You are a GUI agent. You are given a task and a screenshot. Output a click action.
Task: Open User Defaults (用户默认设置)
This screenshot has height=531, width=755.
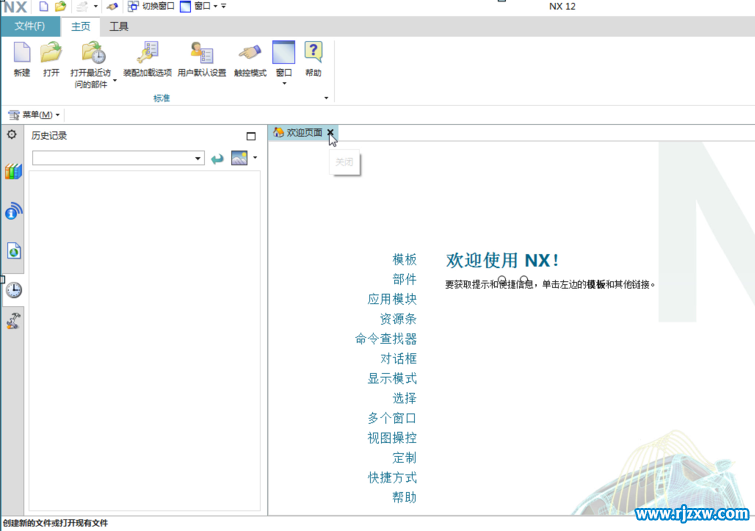tap(202, 52)
